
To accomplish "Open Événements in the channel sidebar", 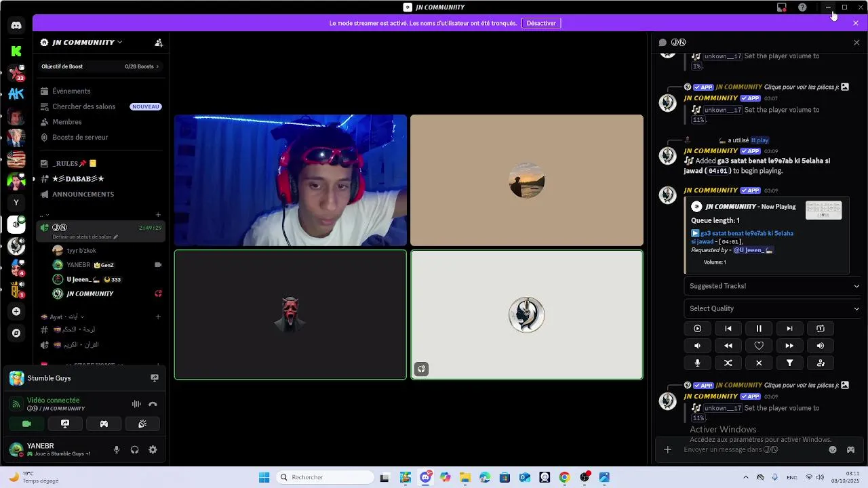I will click(x=100, y=91).
